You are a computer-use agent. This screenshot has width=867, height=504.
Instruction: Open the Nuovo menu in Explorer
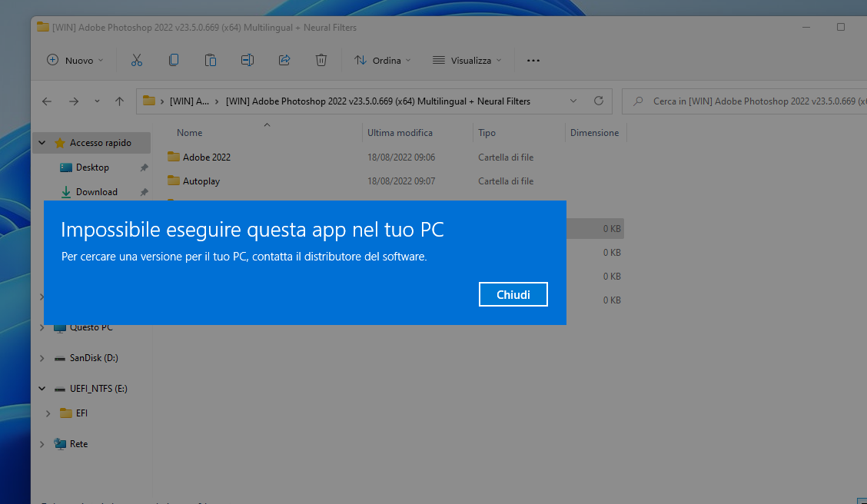[x=75, y=60]
